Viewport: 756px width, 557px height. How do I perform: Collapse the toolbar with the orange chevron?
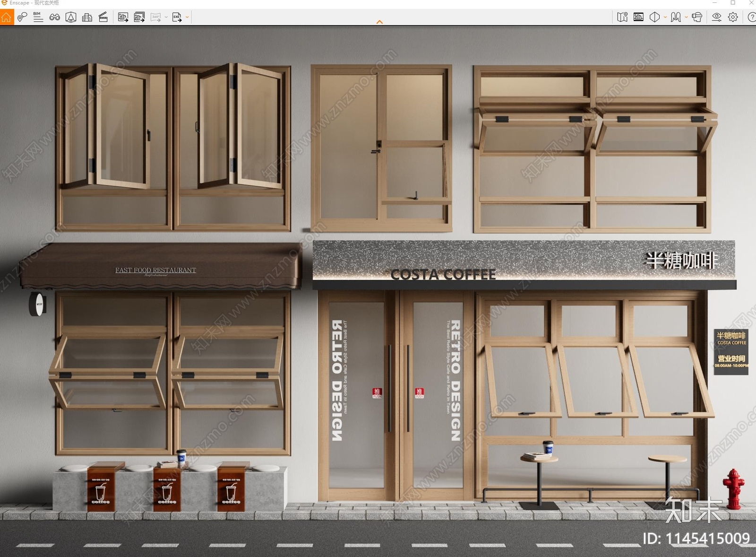coord(379,22)
